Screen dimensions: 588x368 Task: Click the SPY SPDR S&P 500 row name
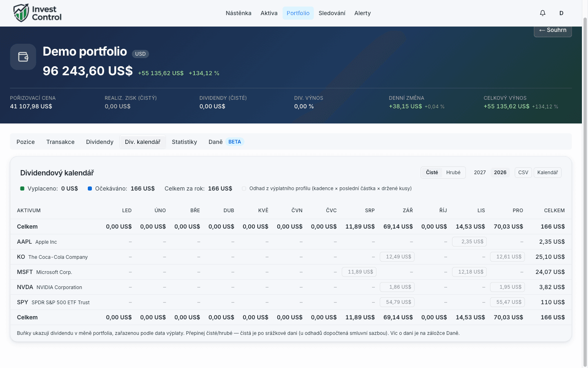[53, 302]
